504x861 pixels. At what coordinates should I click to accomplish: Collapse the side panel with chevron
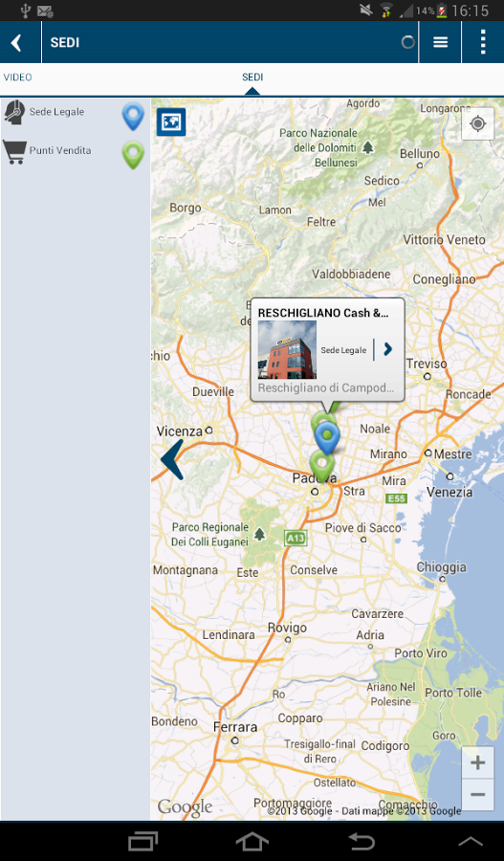coord(172,459)
